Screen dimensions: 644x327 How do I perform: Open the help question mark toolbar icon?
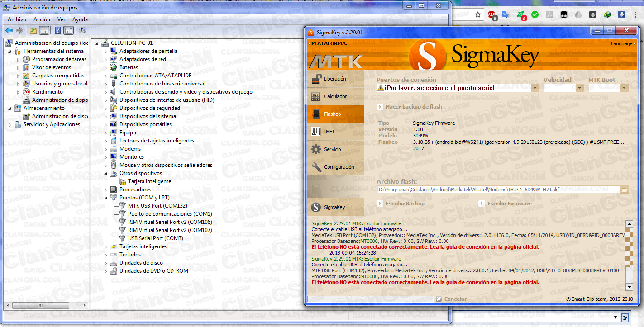[x=57, y=30]
